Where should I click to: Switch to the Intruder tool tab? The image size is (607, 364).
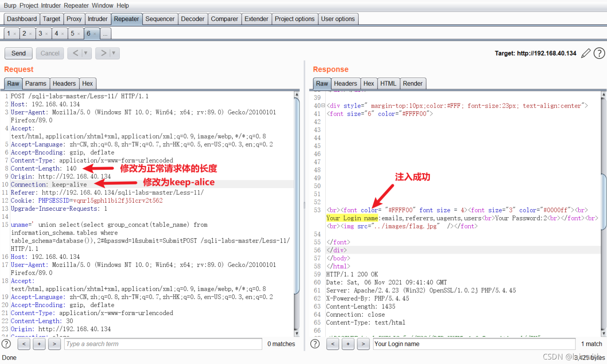pos(98,19)
